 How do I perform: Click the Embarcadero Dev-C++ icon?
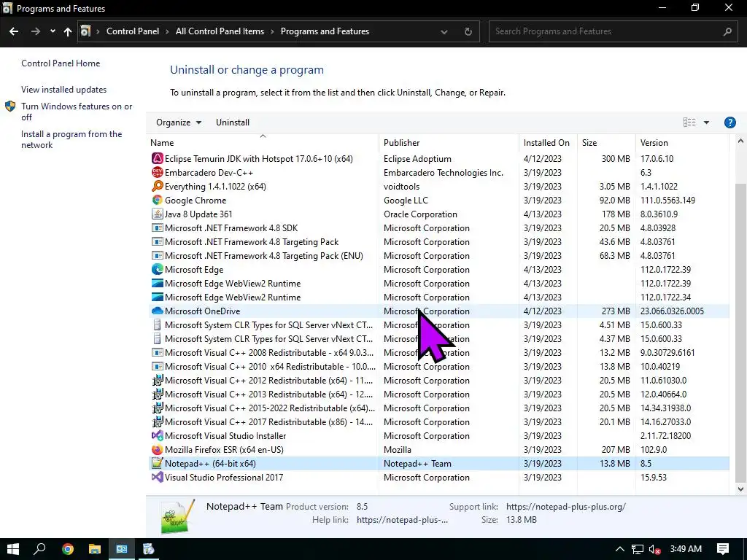(x=158, y=172)
